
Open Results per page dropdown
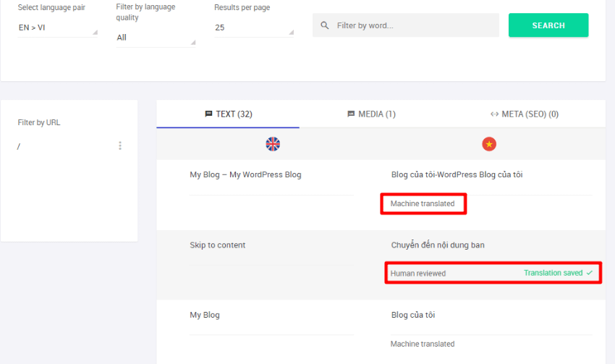(x=254, y=27)
